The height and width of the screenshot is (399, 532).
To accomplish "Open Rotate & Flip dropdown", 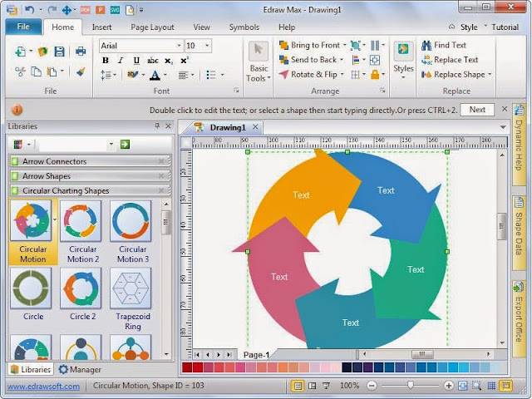I will tap(311, 74).
